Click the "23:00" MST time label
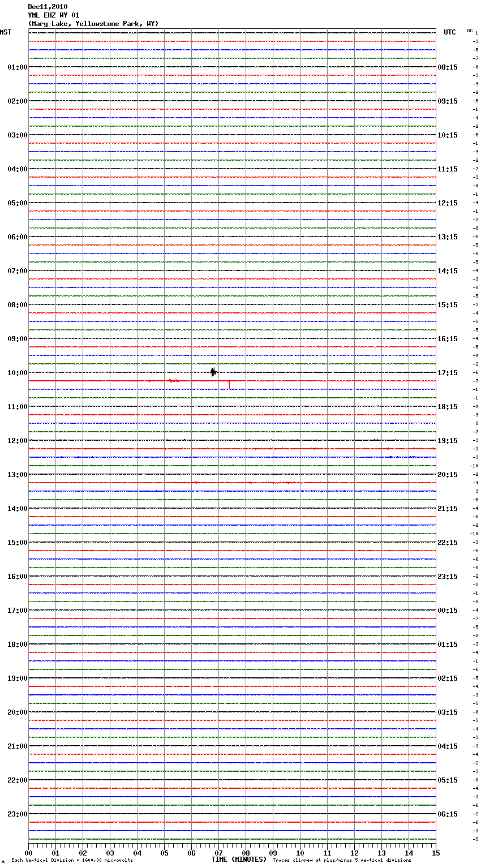 17,814
